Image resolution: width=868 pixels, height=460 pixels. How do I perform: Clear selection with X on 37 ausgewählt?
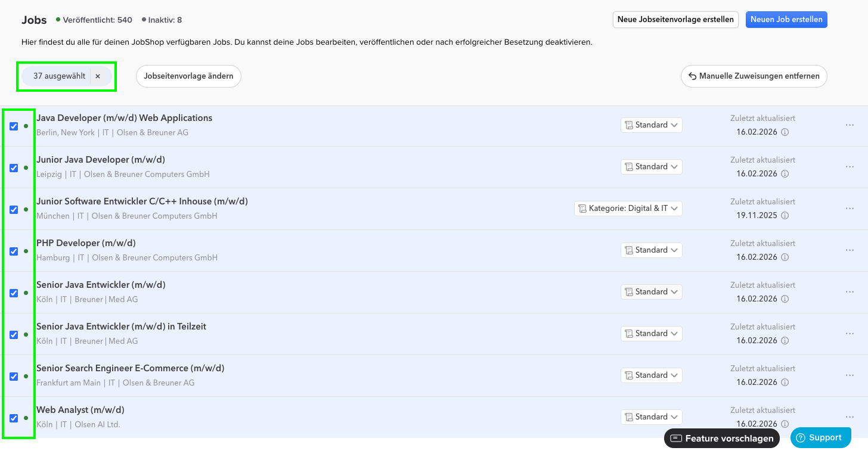coord(98,76)
